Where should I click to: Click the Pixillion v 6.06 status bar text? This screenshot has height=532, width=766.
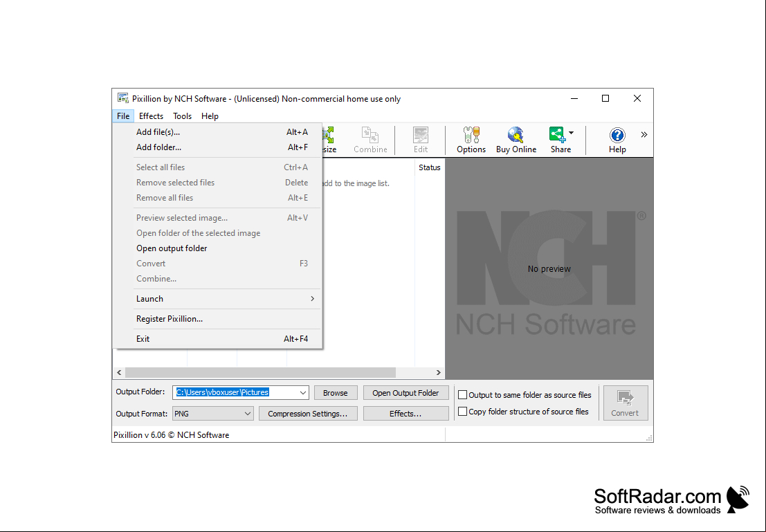pos(172,434)
